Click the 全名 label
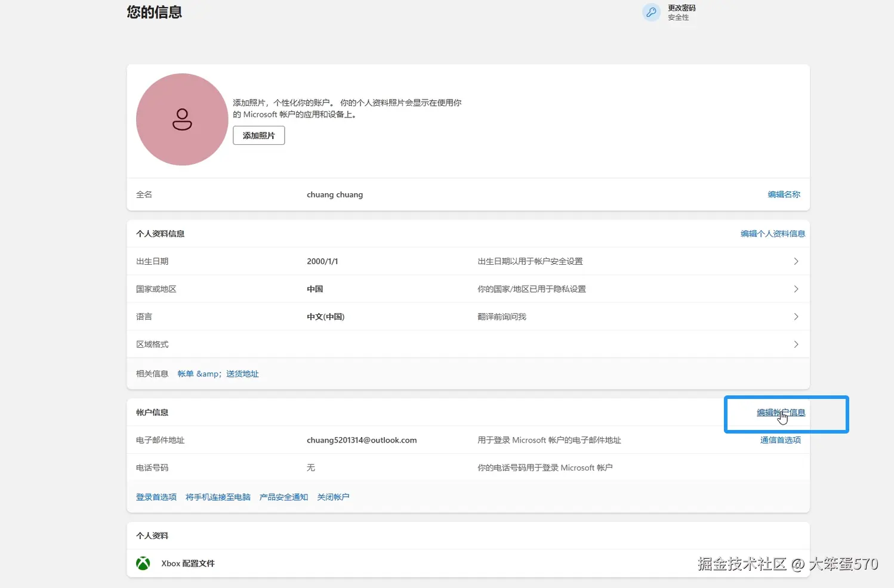Viewport: 894px width, 588px height. [144, 194]
